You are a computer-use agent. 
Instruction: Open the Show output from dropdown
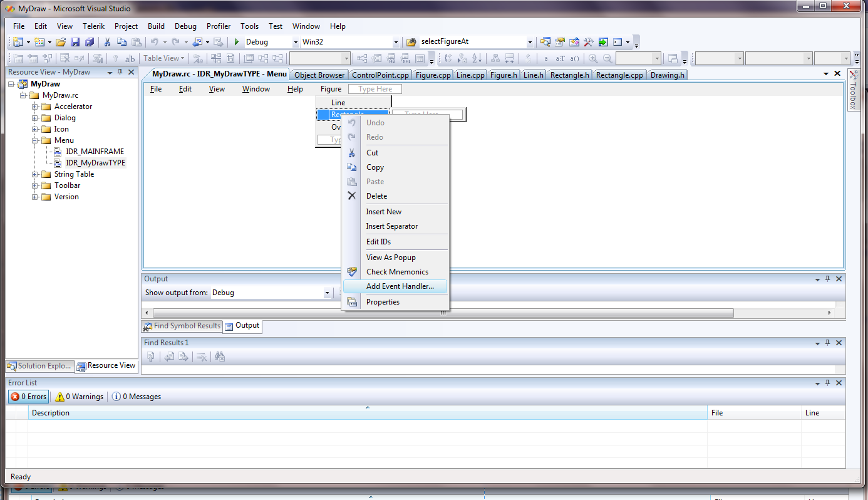pyautogui.click(x=327, y=293)
